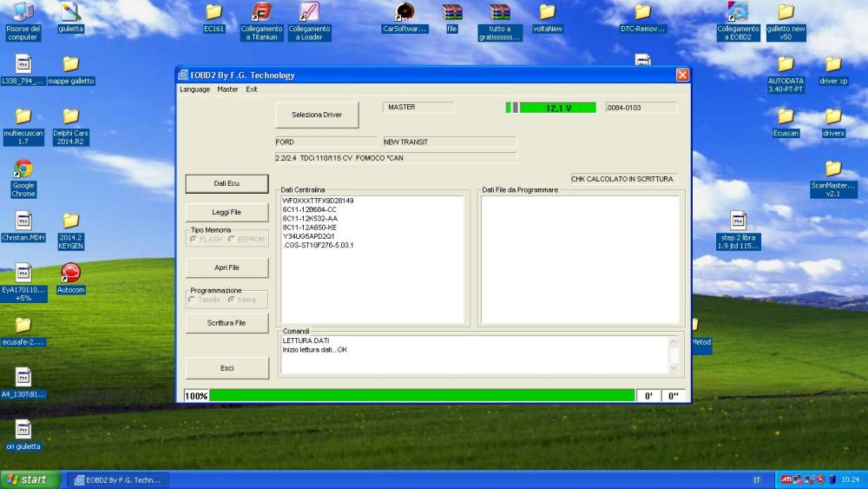The image size is (868, 489).
Task: Click the Exit menu item
Action: tap(252, 89)
